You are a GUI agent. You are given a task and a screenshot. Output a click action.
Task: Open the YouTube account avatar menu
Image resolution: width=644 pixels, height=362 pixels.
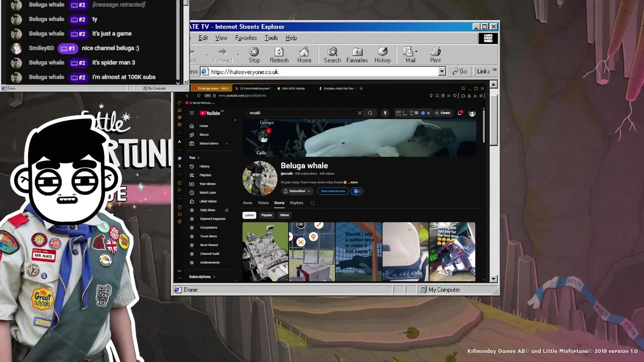pyautogui.click(x=472, y=113)
